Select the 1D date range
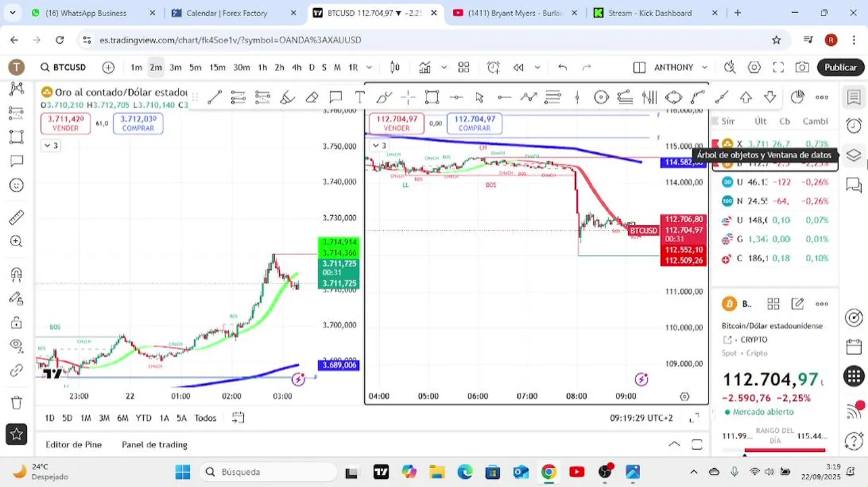This screenshot has height=487, width=868. (x=50, y=418)
